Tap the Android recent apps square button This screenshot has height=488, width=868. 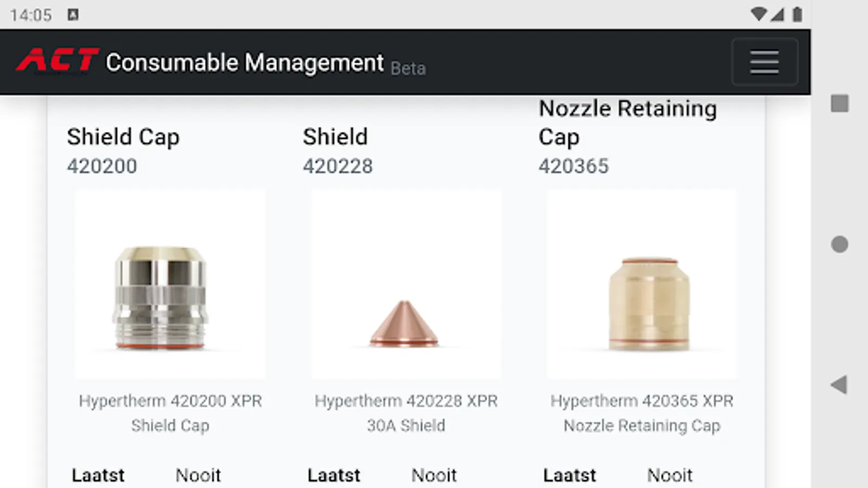[839, 103]
